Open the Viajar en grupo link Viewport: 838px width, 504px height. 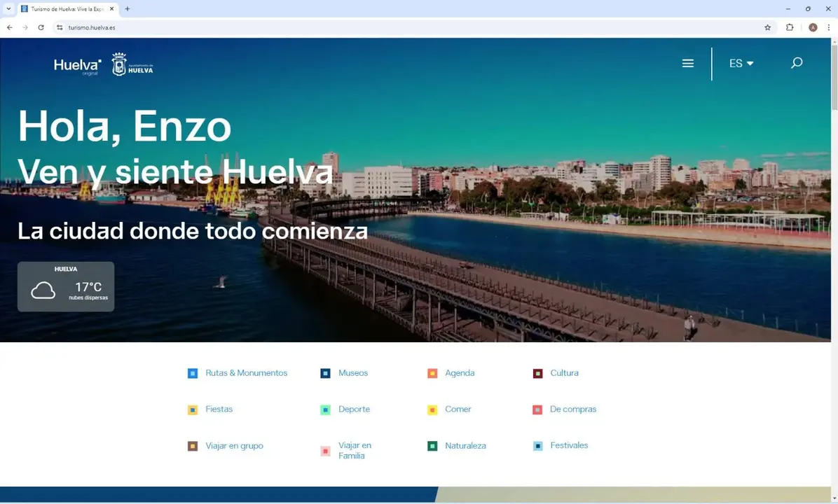(x=234, y=446)
